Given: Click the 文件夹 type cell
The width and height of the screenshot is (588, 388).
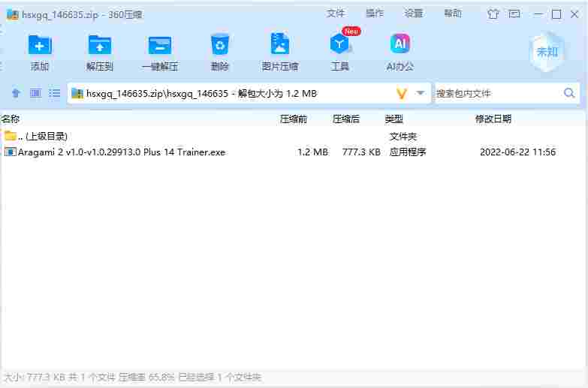Looking at the screenshot, I should point(403,136).
